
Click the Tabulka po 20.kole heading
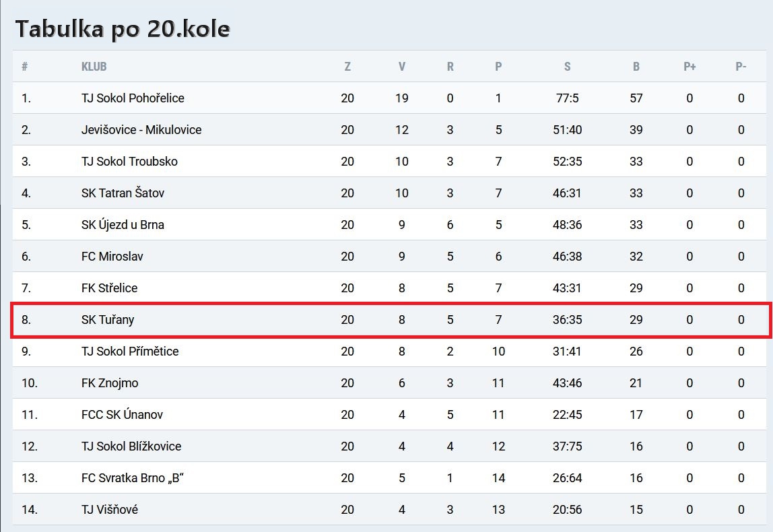point(123,28)
